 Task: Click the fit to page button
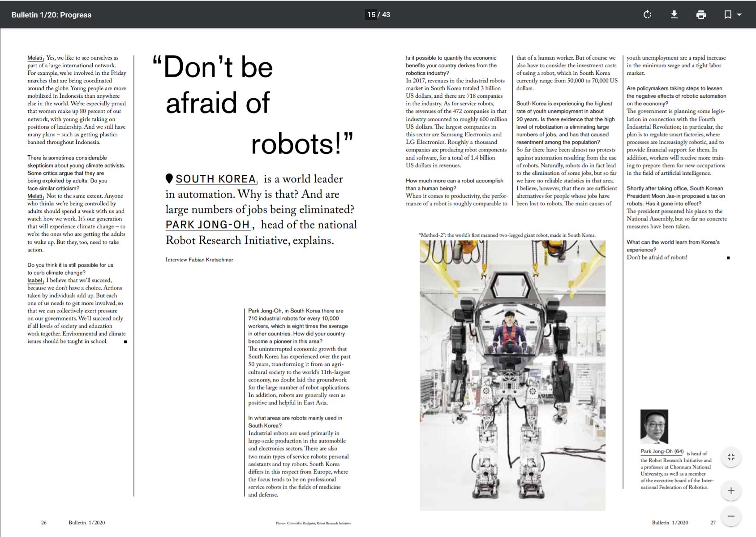pyautogui.click(x=731, y=457)
